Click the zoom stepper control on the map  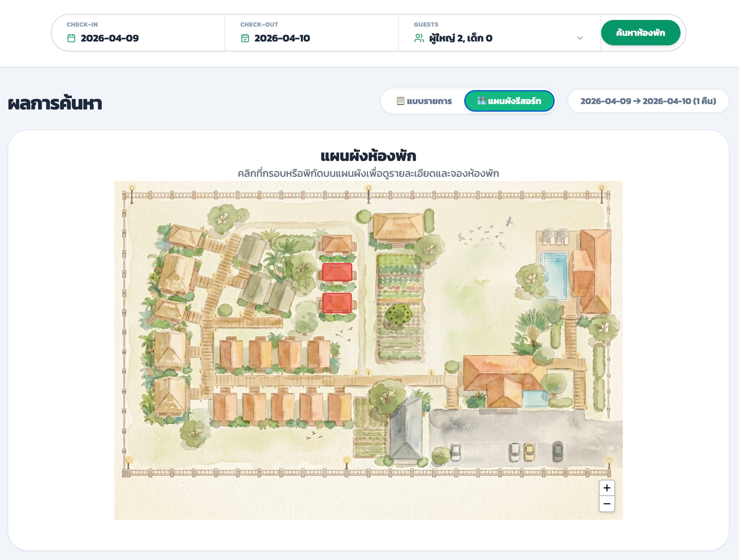(607, 495)
